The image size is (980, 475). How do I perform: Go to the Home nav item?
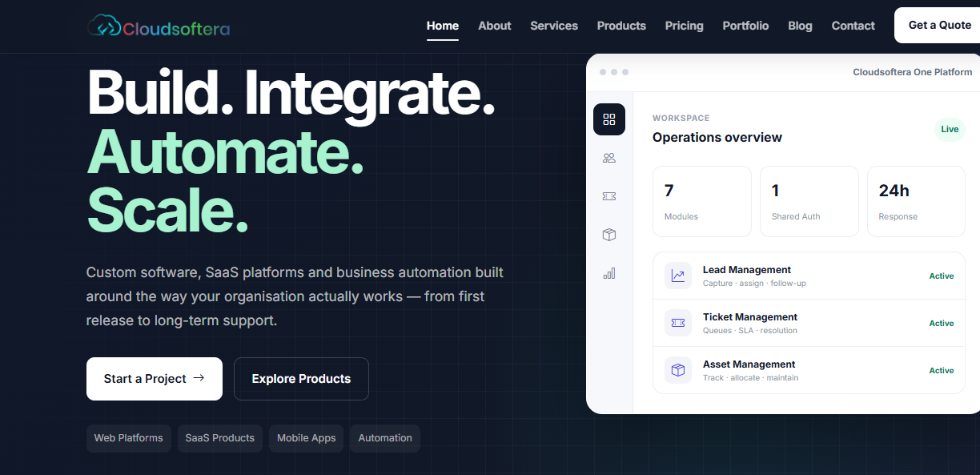coord(443,26)
